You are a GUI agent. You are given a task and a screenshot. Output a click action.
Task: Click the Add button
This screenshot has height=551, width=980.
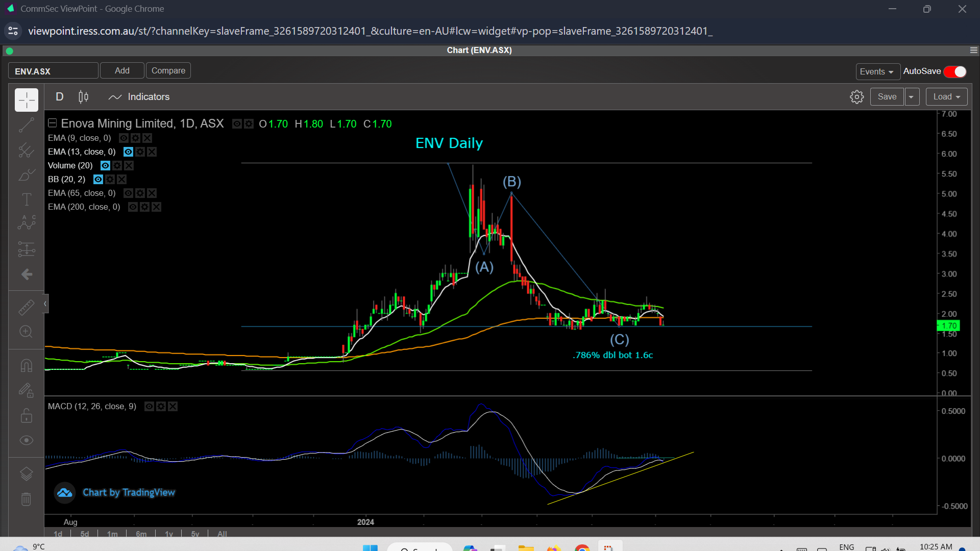click(122, 70)
